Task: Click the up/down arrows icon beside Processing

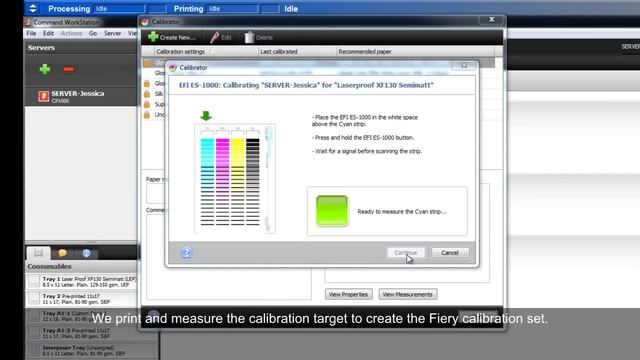Action: coord(33,8)
